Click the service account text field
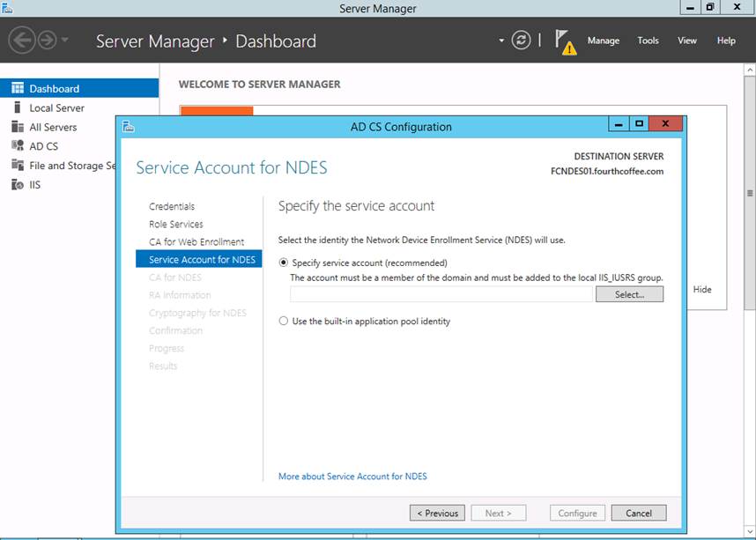This screenshot has width=756, height=540. [441, 294]
